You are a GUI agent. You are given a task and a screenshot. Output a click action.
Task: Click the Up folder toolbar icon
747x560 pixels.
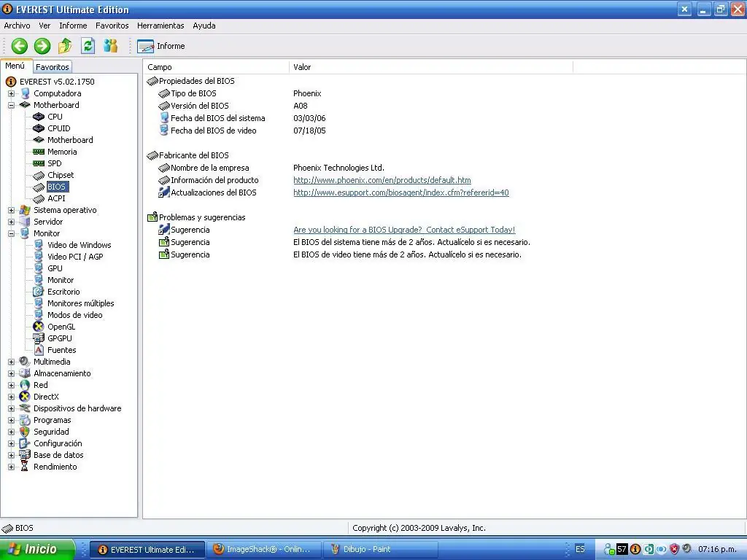click(x=65, y=46)
